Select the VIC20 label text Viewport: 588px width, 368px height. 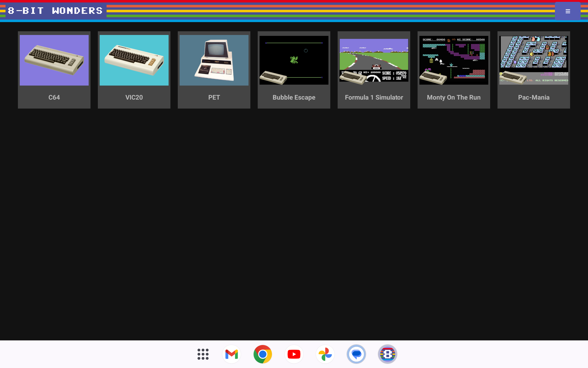[134, 97]
